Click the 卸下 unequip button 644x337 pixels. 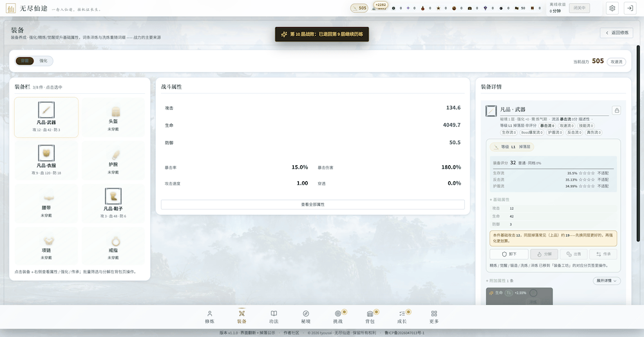click(509, 254)
